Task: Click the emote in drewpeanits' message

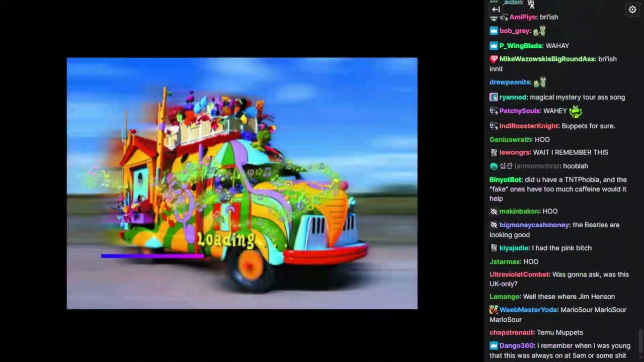Action: pyautogui.click(x=540, y=82)
